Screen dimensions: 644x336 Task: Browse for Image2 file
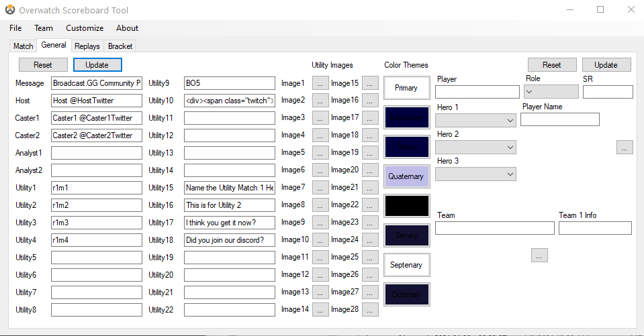320,100
